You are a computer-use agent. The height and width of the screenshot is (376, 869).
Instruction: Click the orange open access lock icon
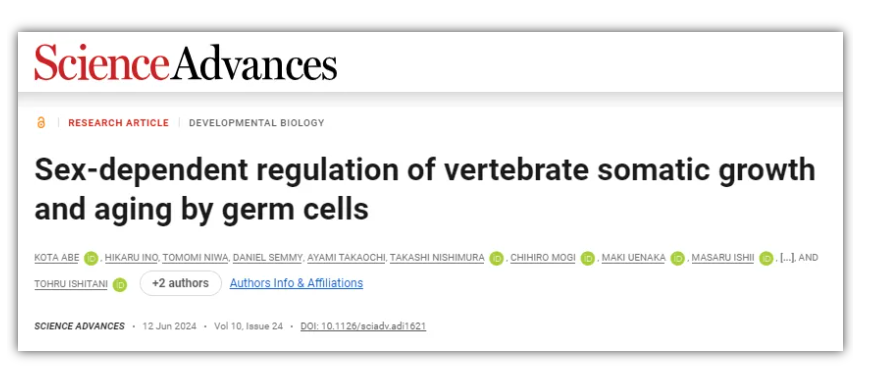point(40,123)
